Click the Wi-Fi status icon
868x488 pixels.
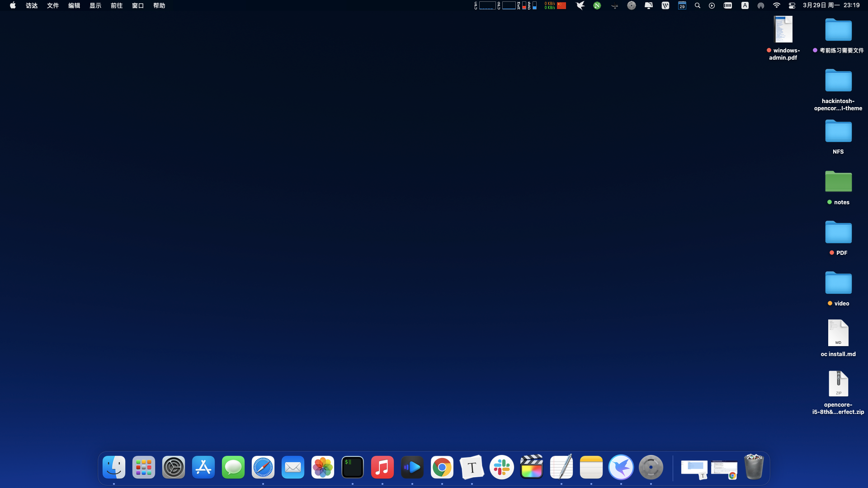[777, 5]
